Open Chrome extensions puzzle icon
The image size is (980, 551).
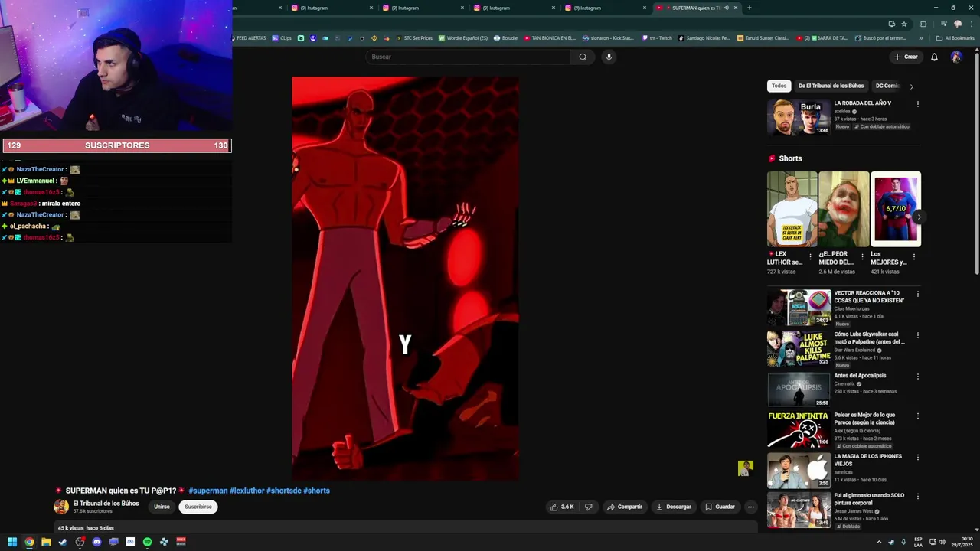pyautogui.click(x=923, y=24)
